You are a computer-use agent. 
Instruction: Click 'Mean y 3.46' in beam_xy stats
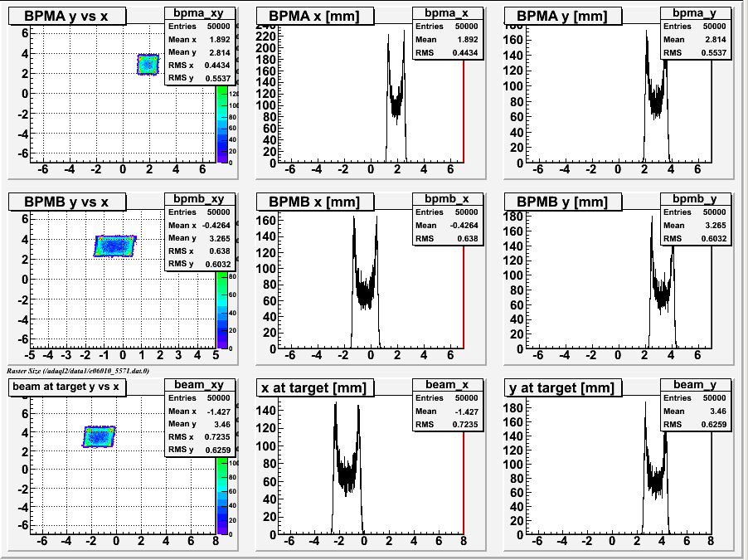pyautogui.click(x=199, y=424)
